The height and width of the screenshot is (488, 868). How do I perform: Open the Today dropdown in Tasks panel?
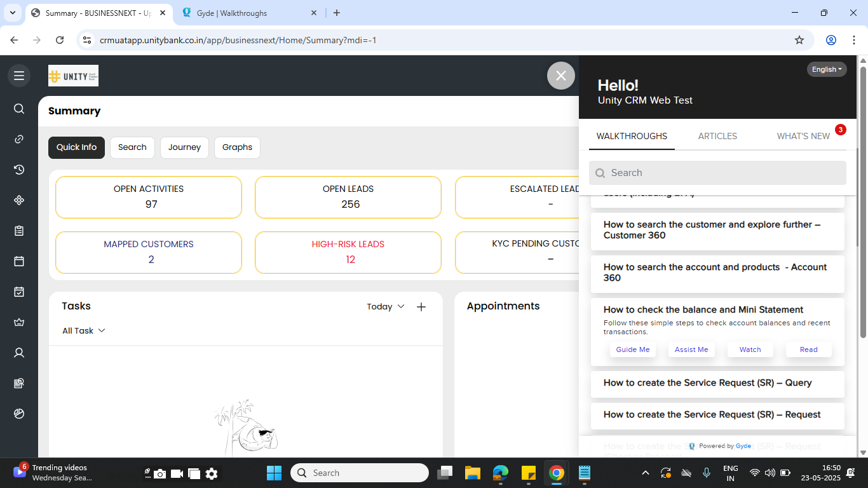pos(385,306)
